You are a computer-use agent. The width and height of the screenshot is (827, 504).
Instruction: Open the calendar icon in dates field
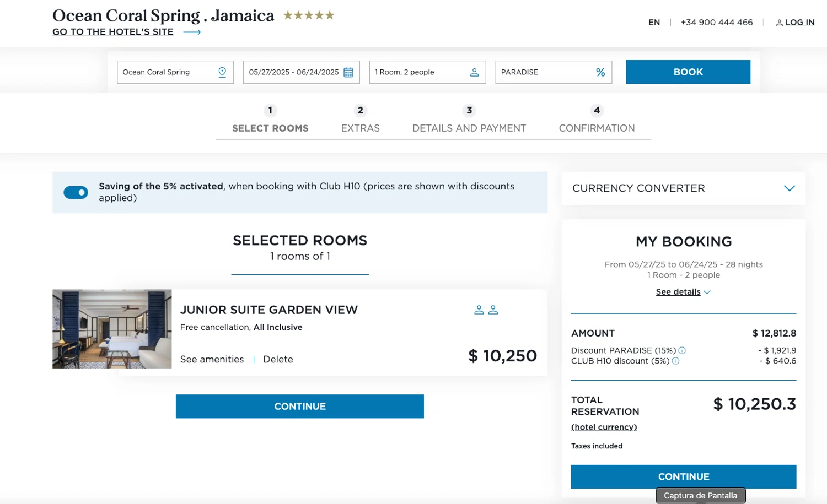[348, 72]
